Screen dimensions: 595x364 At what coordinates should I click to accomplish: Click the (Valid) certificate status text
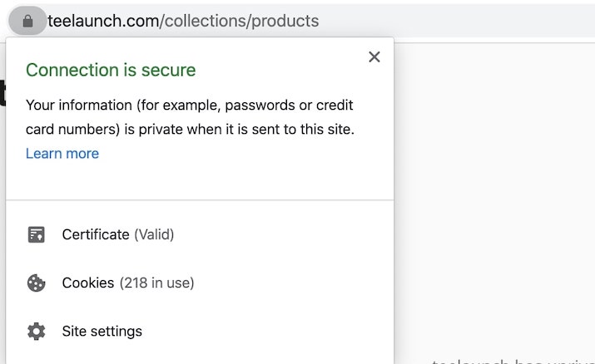tap(154, 234)
